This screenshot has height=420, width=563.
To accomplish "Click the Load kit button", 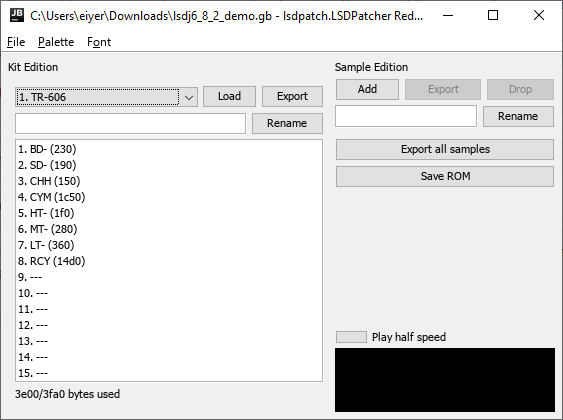I will point(229,96).
